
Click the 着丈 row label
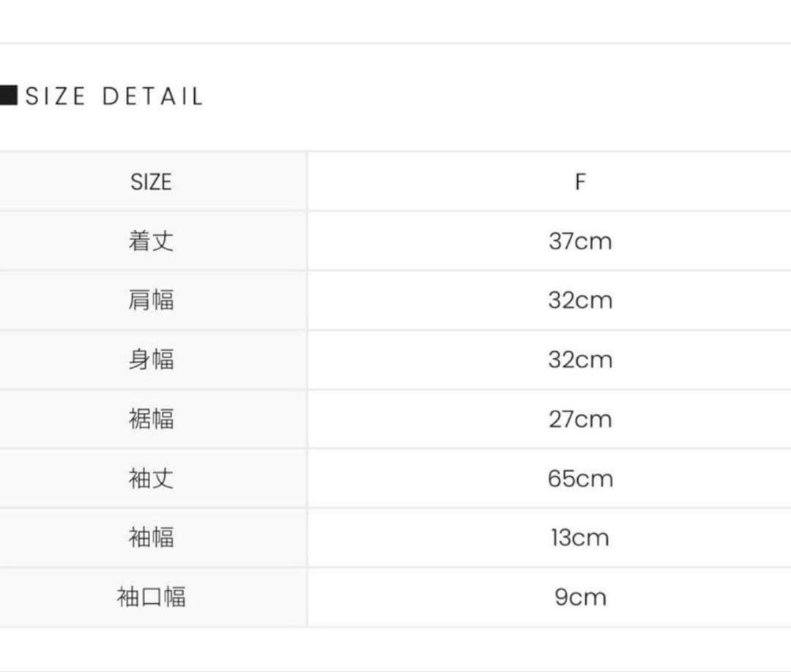(x=151, y=241)
